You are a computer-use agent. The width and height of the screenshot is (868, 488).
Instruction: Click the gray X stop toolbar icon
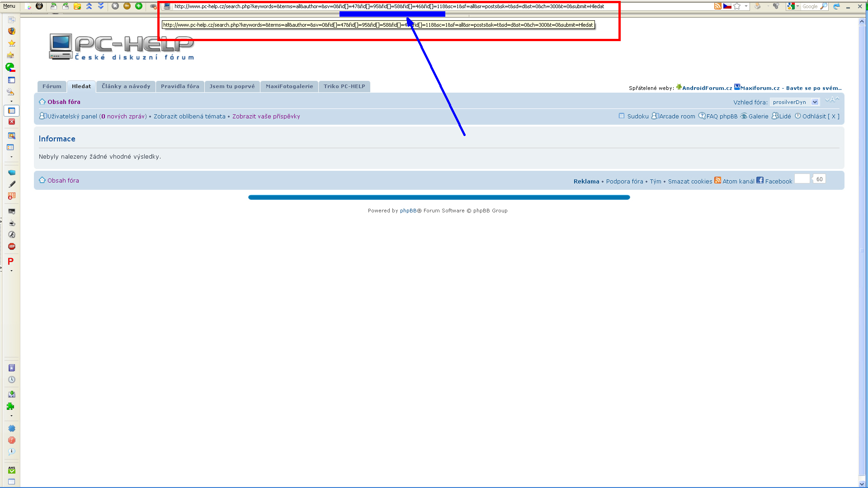[115, 6]
